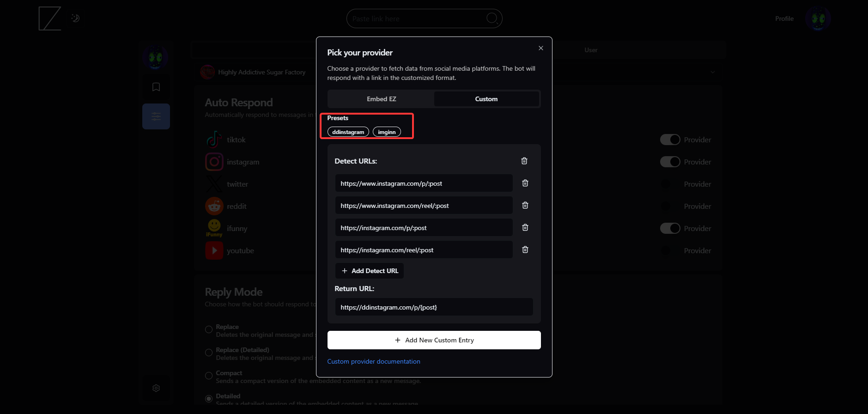Toggle the instagram auto respond switch
Viewport: 868px width, 414px height.
(670, 162)
